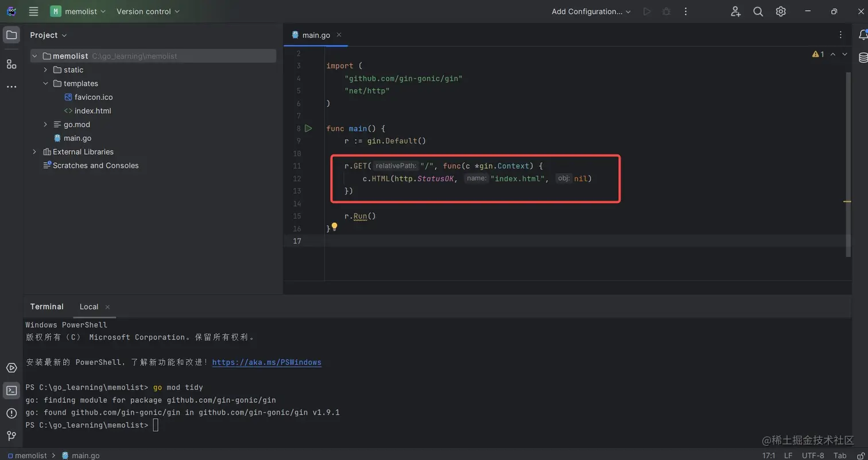Click the yellow warning stripe marker

(847, 202)
